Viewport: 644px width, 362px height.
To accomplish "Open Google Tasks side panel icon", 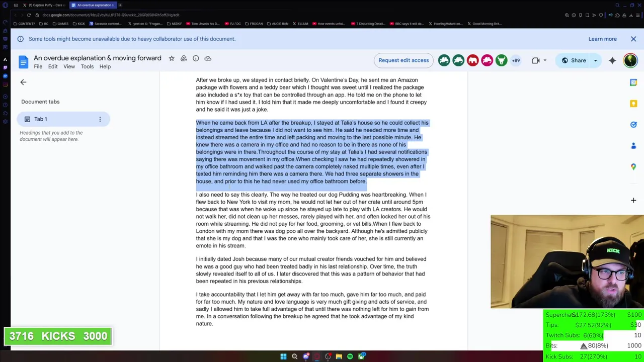I will click(633, 125).
